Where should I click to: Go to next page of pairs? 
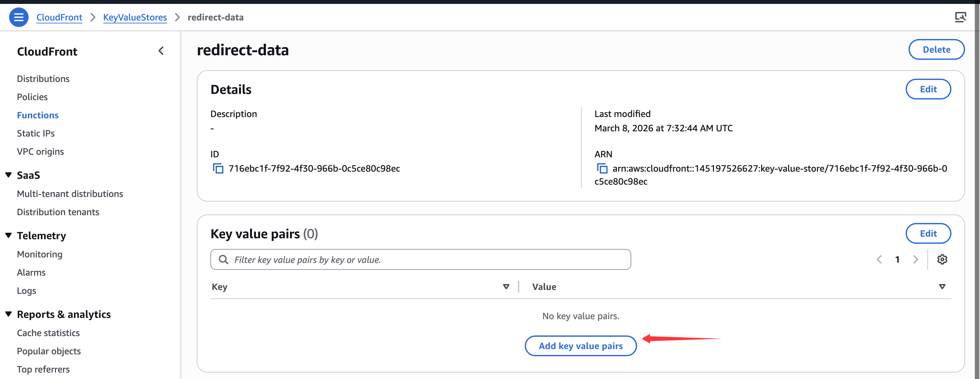click(x=915, y=259)
